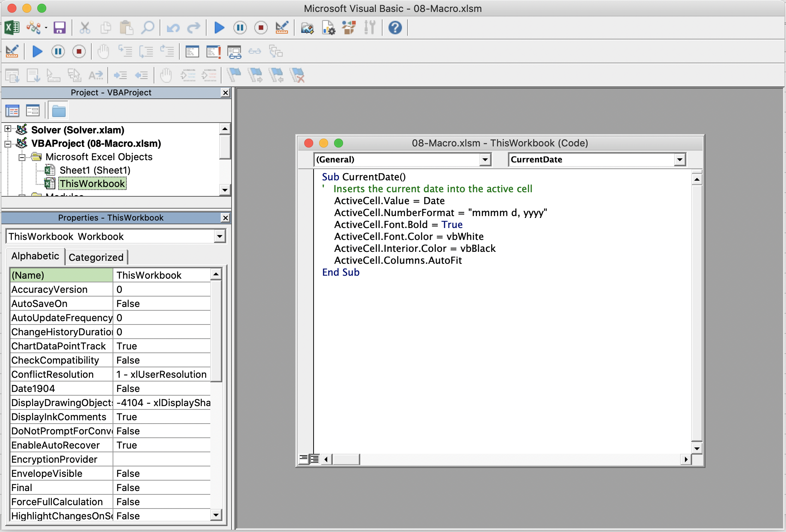Click Reset stop button in top toolbar
Screen dimensions: 786x532
[x=261, y=28]
